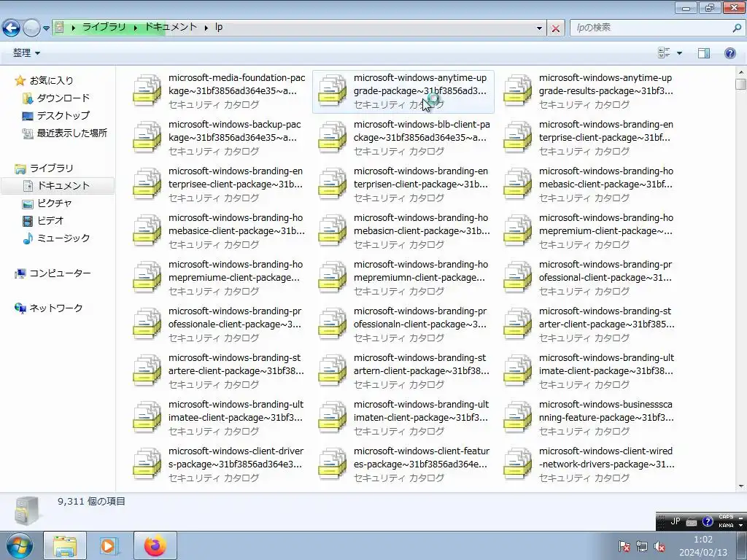Click ドキュメント breadcrumb in address bar
Screen dimensions: 747x560
(171, 27)
